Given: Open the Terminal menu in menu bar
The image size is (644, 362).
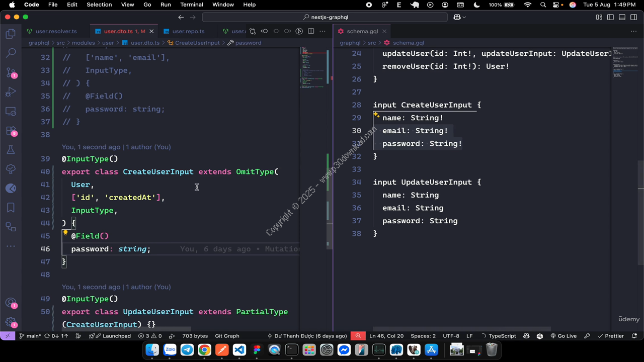Looking at the screenshot, I should (191, 5).
